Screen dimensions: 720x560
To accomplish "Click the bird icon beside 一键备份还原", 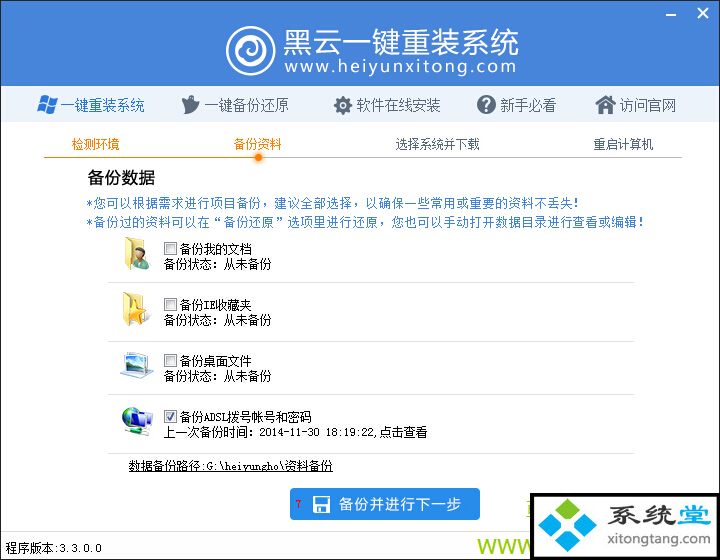I will (x=190, y=105).
